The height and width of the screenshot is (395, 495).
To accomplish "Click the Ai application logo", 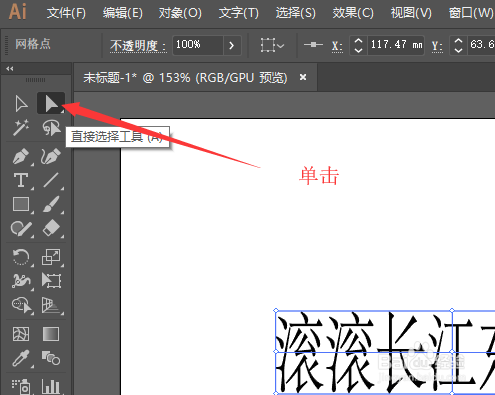I will point(17,11).
